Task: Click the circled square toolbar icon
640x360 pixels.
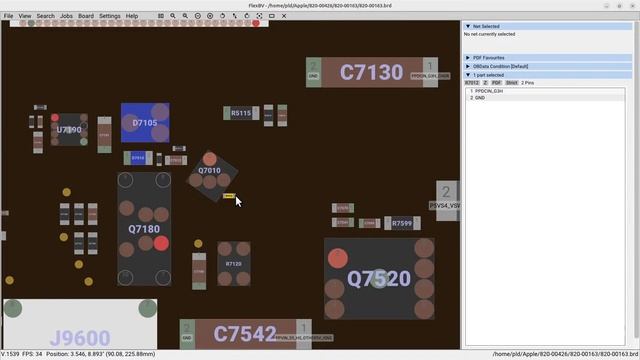Action: (x=210, y=16)
